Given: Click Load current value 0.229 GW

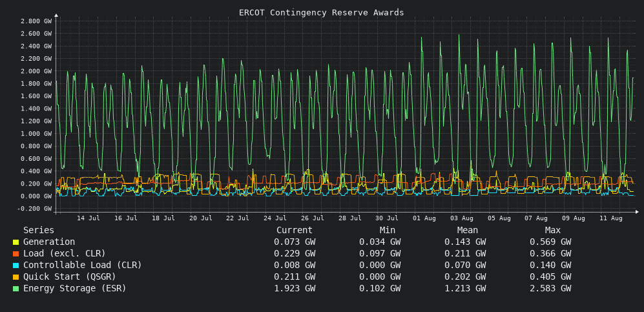Looking at the screenshot, I should (x=295, y=254).
